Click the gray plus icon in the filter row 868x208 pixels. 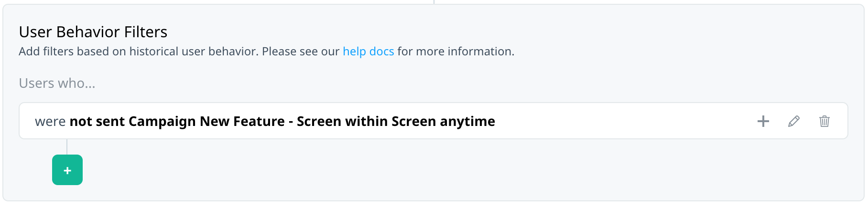(763, 121)
